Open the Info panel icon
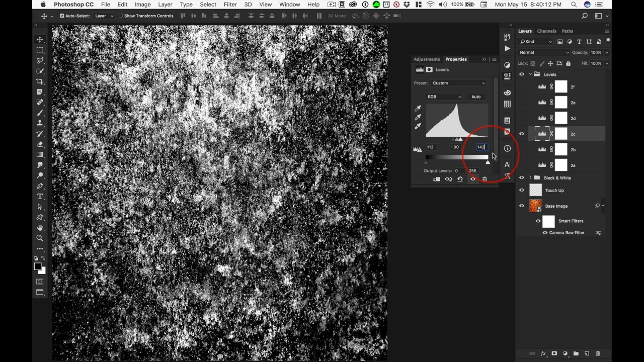Viewport: 644px width, 362px height. coord(507,148)
